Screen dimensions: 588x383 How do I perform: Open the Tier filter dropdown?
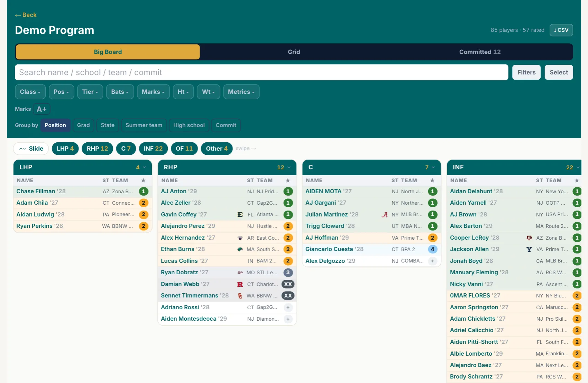click(90, 92)
